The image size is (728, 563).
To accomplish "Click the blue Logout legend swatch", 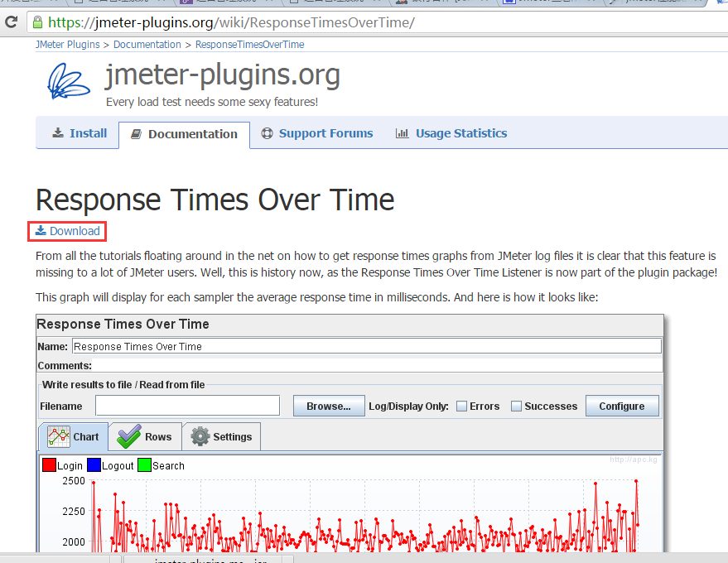I will tap(94, 465).
